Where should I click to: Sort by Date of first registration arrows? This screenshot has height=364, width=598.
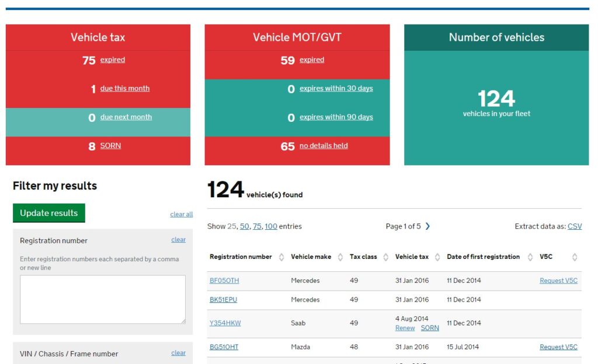click(x=530, y=257)
